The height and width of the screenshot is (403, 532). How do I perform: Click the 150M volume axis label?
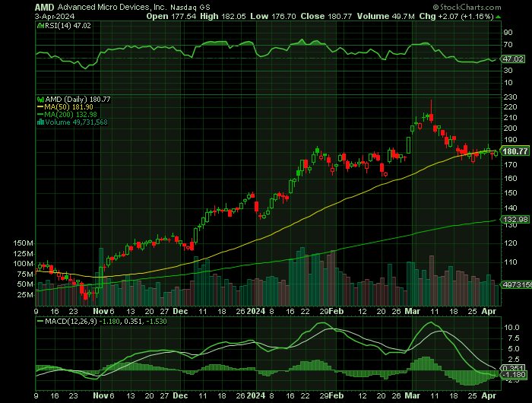[x=23, y=243]
